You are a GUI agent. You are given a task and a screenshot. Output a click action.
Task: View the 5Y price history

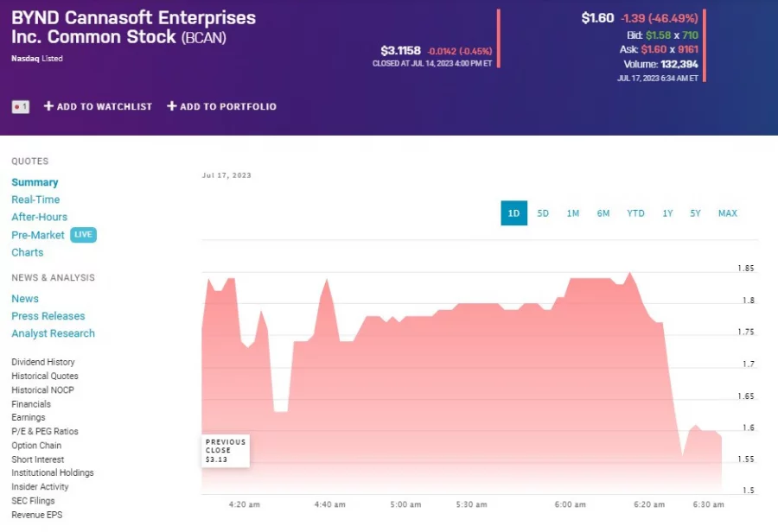pos(695,213)
